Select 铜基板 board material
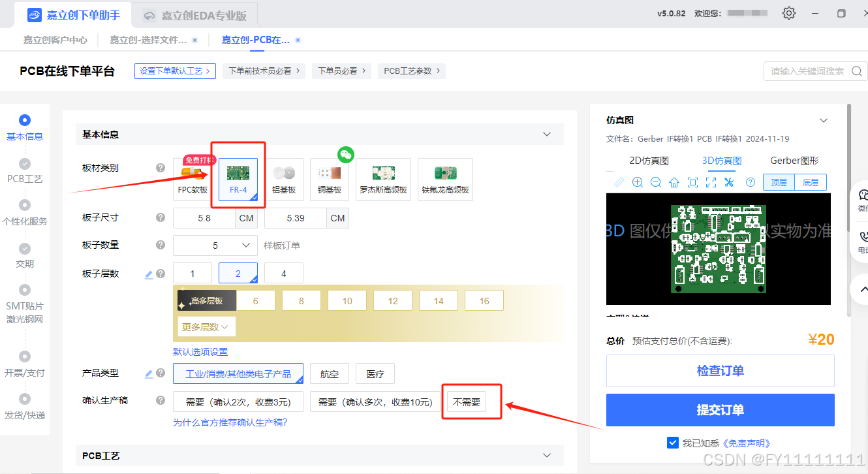Image resolution: width=868 pixels, height=474 pixels. (x=330, y=179)
